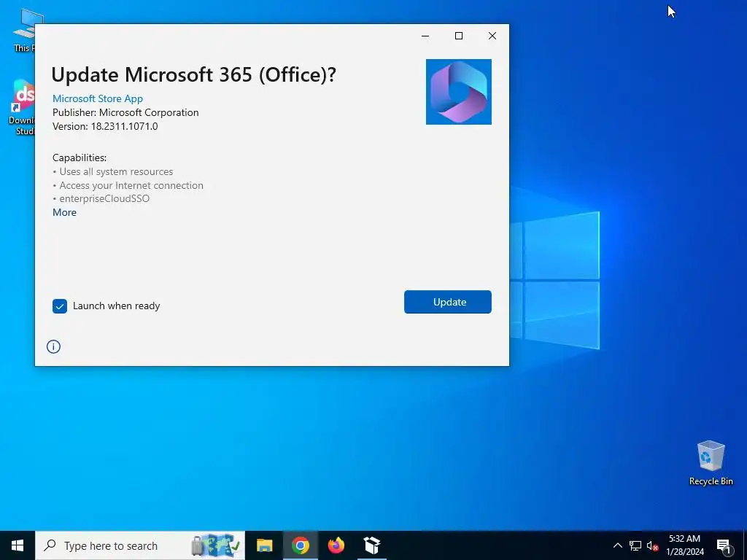Click the Uses all system resources line
This screenshot has width=747, height=560.
pyautogui.click(x=113, y=171)
